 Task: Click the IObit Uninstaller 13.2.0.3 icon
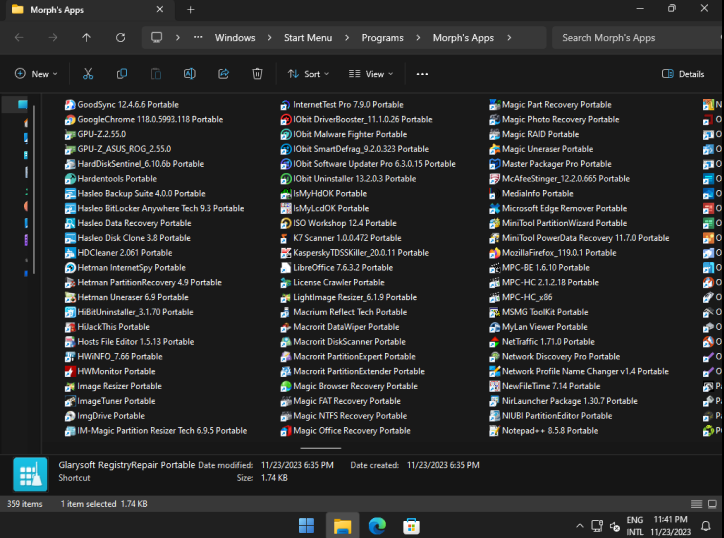coord(285,179)
